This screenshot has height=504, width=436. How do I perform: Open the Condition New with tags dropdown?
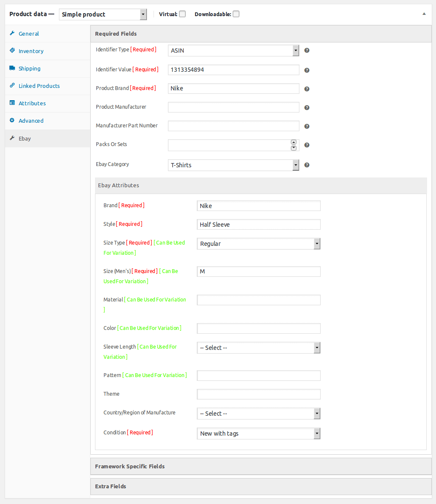[258, 434]
